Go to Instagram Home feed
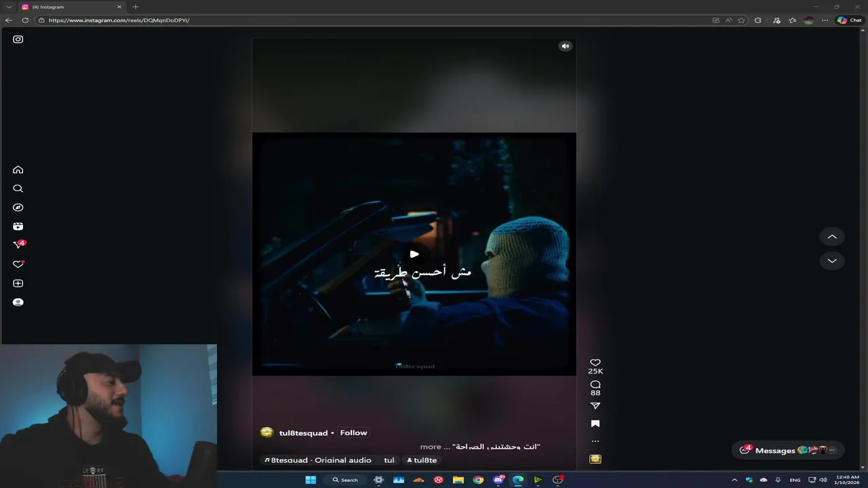 [x=18, y=169]
